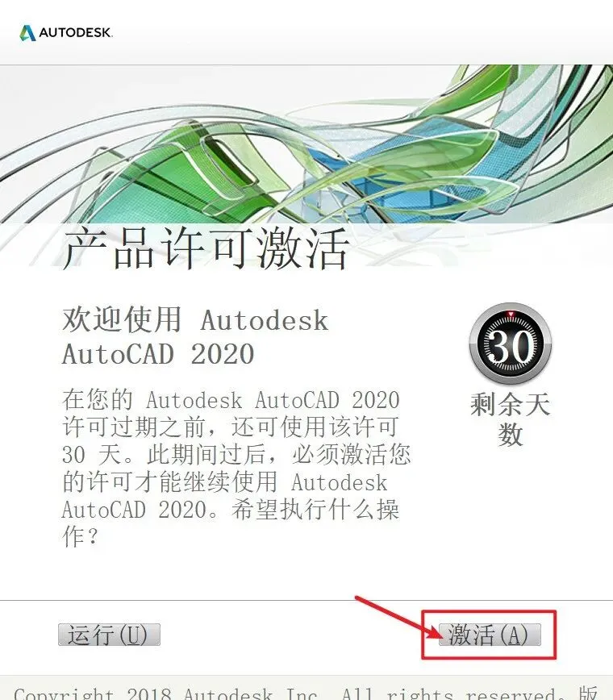Activate the license with 激活(A) button

click(490, 635)
